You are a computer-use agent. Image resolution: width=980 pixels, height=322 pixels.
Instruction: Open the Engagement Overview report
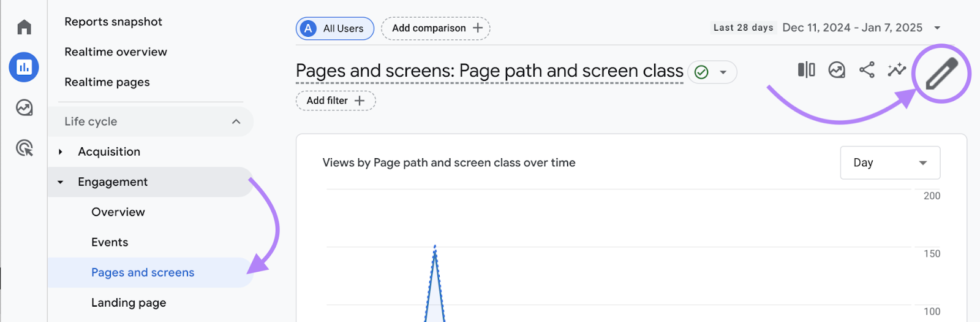[x=118, y=212]
